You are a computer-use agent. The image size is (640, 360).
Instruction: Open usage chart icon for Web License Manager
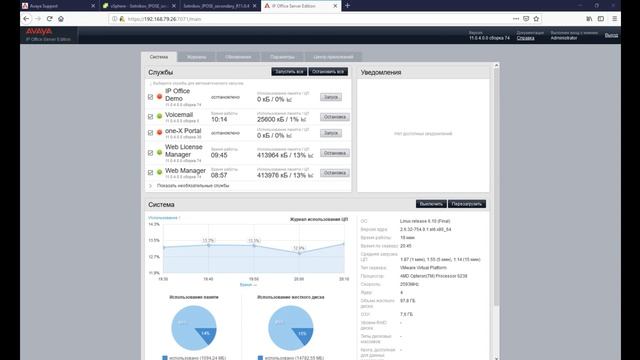point(311,156)
